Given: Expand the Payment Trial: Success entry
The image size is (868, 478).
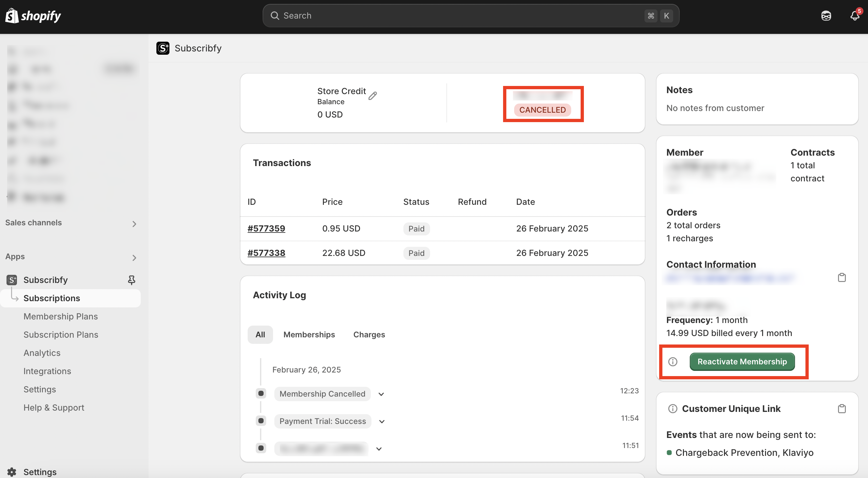Looking at the screenshot, I should (x=382, y=421).
